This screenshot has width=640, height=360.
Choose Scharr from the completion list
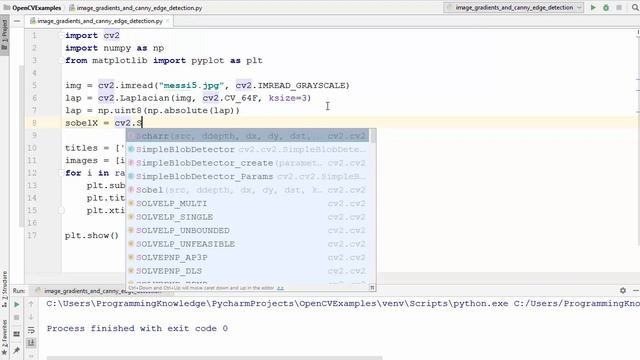click(x=247, y=136)
